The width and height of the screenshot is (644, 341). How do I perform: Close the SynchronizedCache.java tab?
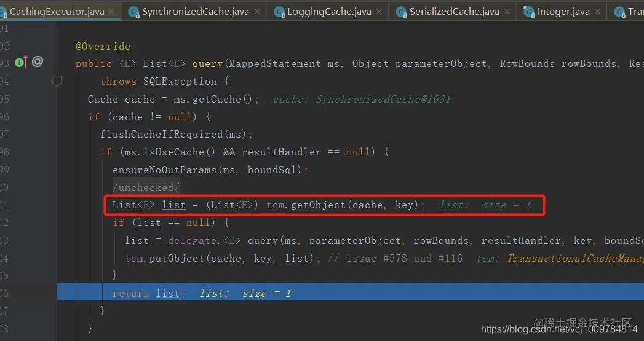click(x=257, y=12)
